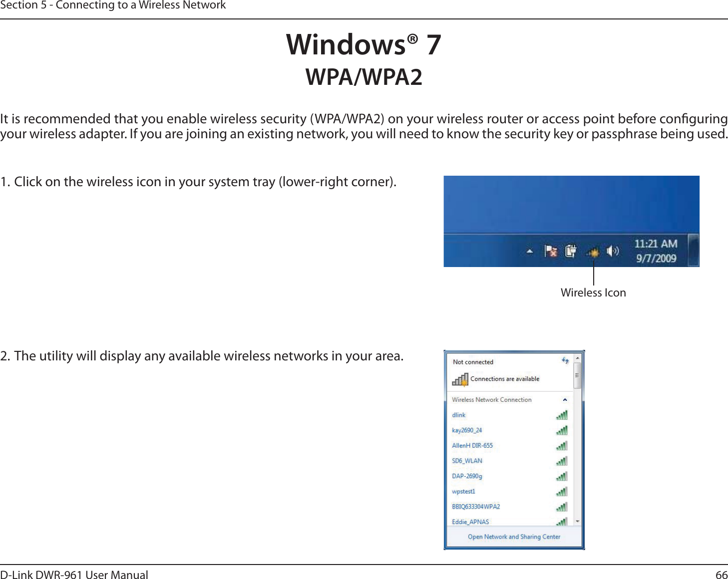Click the 9/7/2009 date in the tray
The image size is (728, 579).
click(656, 258)
